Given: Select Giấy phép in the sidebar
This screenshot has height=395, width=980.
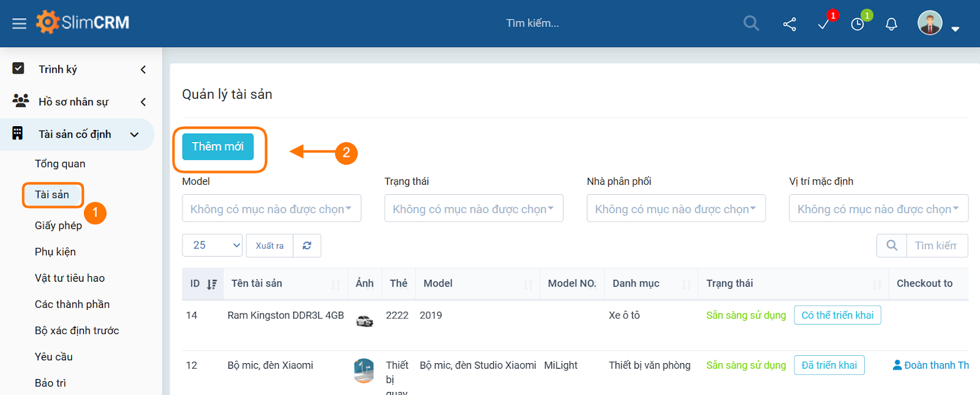Looking at the screenshot, I should click(58, 225).
